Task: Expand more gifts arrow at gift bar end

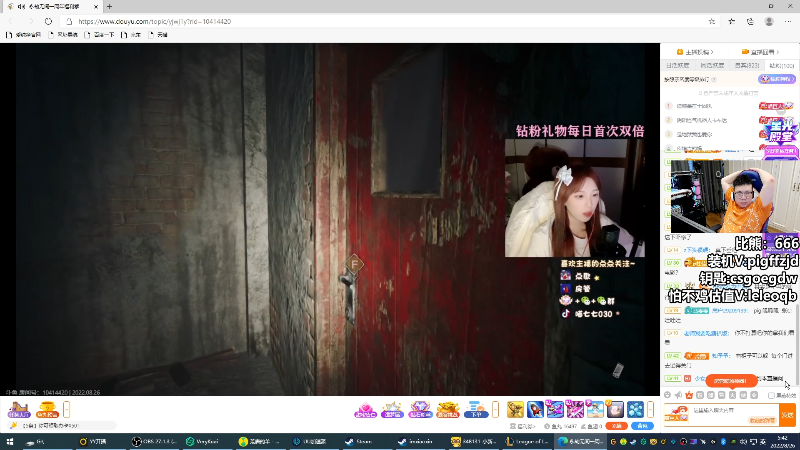Action: pyautogui.click(x=651, y=409)
